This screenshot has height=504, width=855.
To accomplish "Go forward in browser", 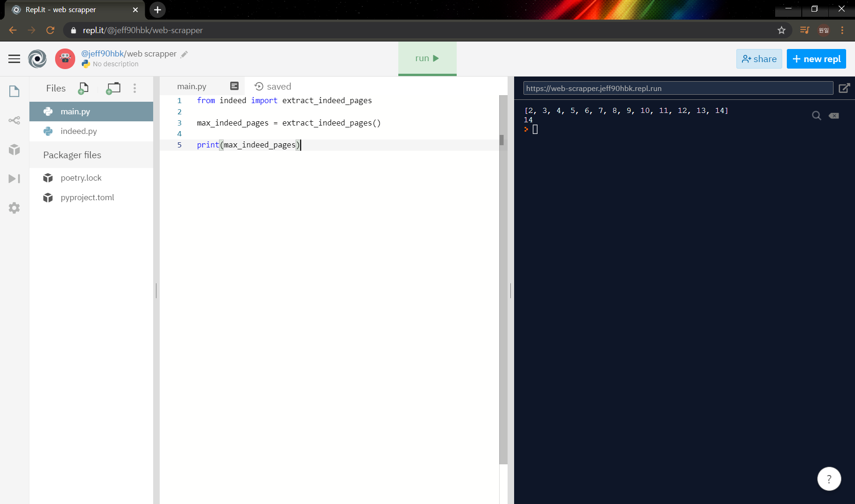I will [x=31, y=30].
